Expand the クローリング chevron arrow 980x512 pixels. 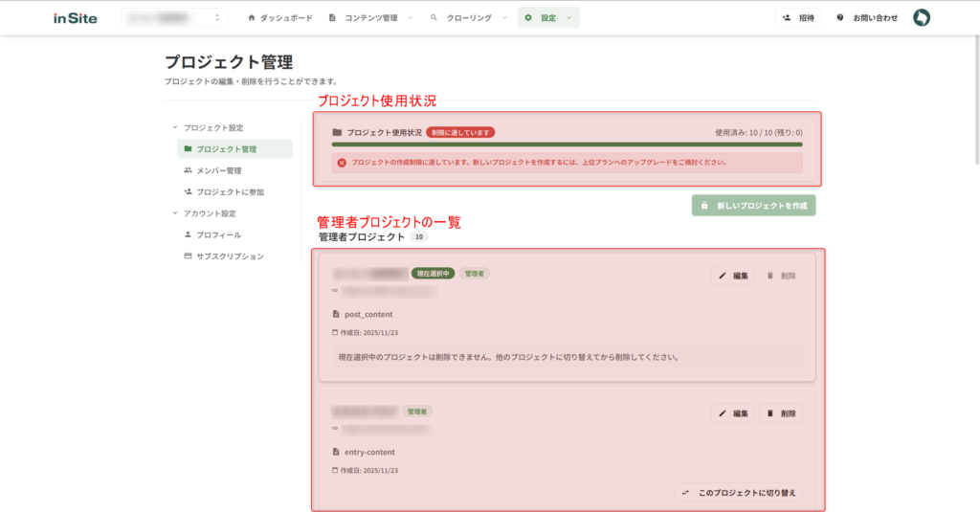tap(504, 18)
